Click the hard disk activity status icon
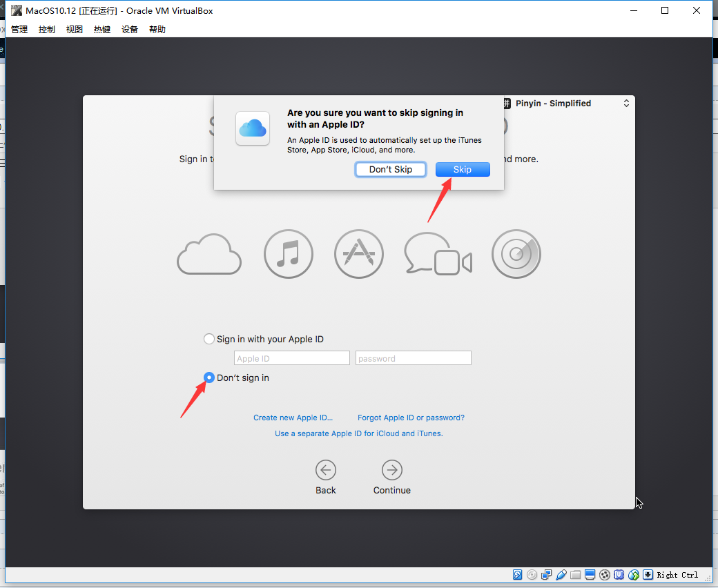The width and height of the screenshot is (718, 588). 517,575
